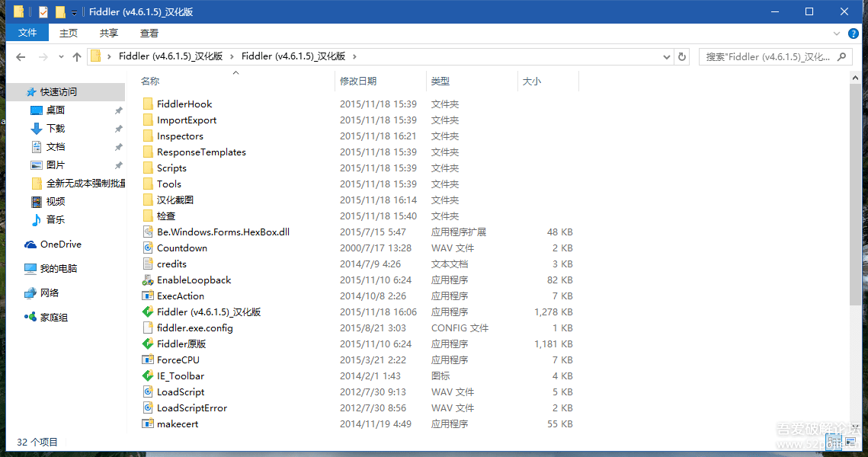Select 我的电脑 in the sidebar
This screenshot has width=868, height=457.
pyautogui.click(x=51, y=269)
